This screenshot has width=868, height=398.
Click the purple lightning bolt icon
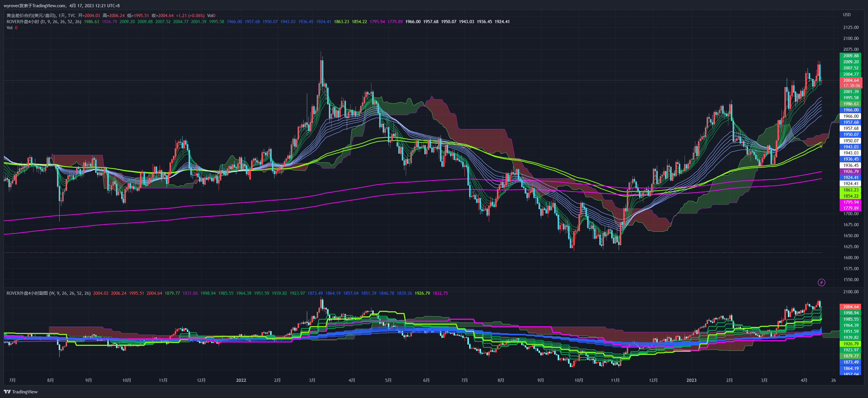click(x=821, y=282)
